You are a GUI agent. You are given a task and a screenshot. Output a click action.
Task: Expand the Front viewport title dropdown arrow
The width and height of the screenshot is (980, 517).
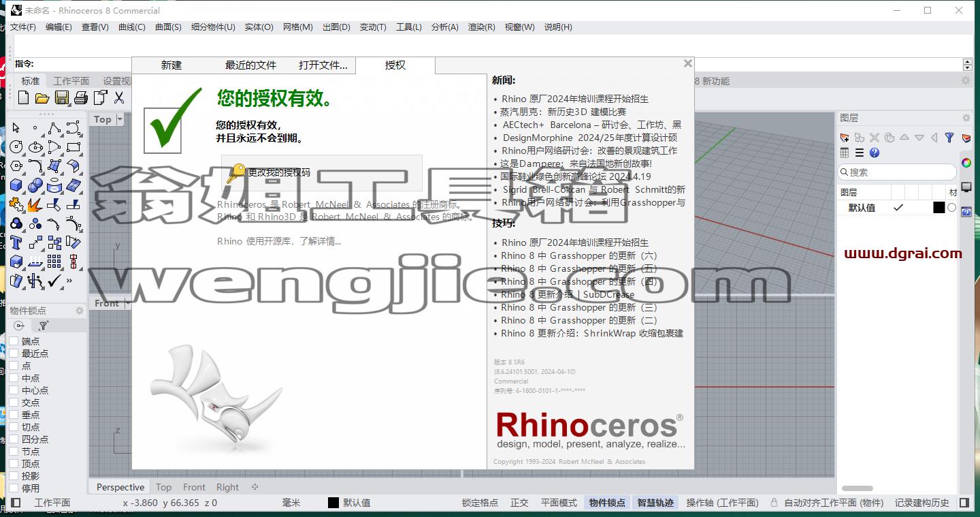coord(127,303)
